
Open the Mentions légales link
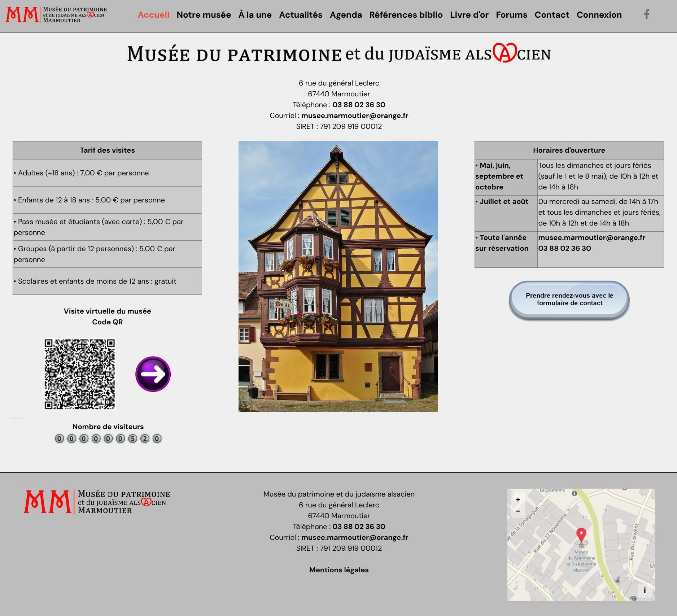pyautogui.click(x=339, y=570)
